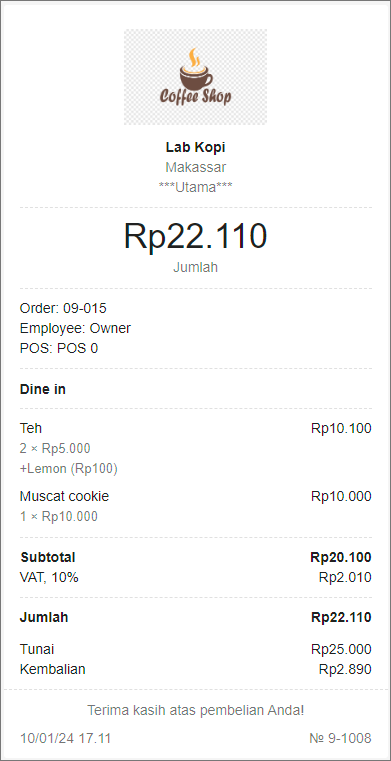Click the Kembalian change label
The image size is (391, 761).
52,669
